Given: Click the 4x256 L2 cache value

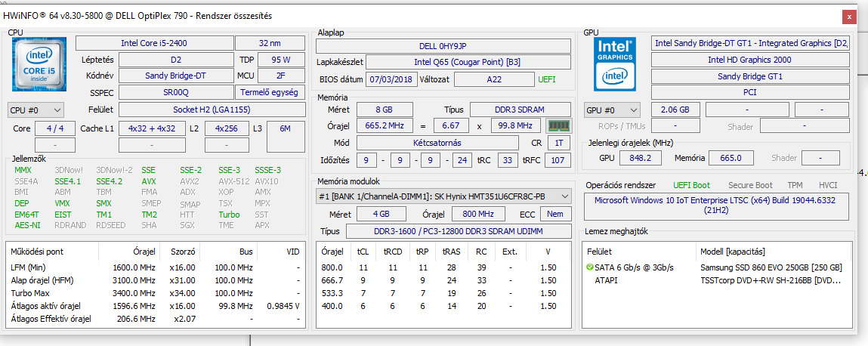Looking at the screenshot, I should (x=227, y=128).
